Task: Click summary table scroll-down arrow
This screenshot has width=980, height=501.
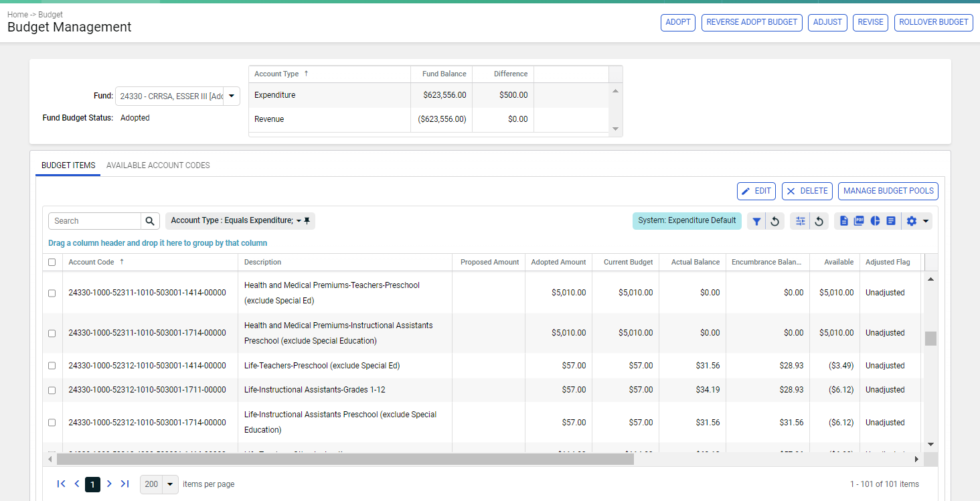Action: point(616,129)
